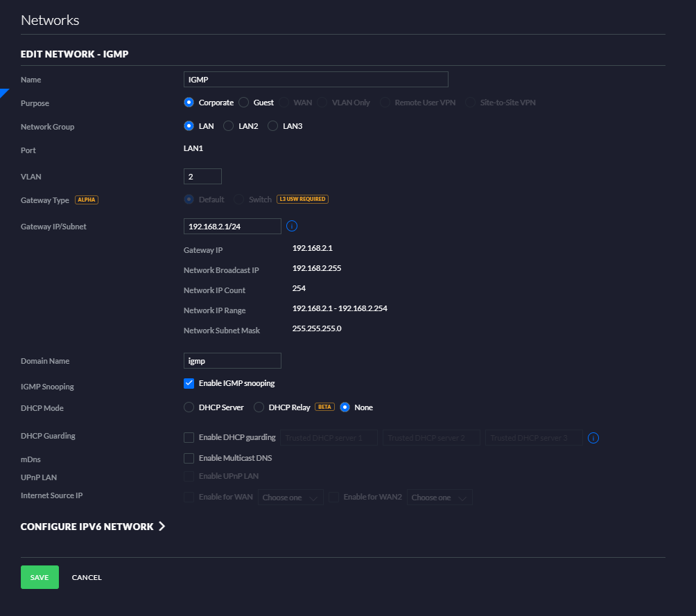Click the VLAN ID field
The width and height of the screenshot is (696, 616).
[x=202, y=177]
